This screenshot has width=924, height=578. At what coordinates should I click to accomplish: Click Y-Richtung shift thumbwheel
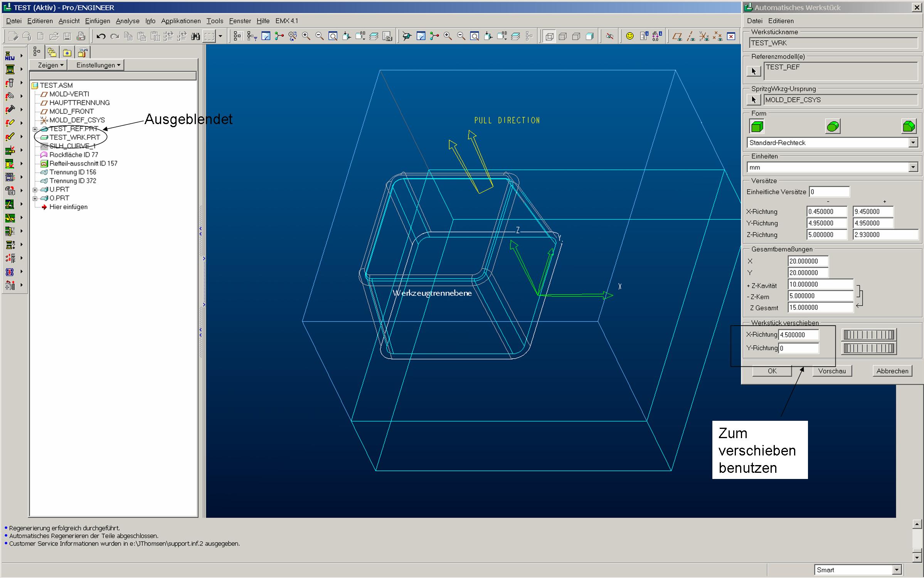click(869, 348)
